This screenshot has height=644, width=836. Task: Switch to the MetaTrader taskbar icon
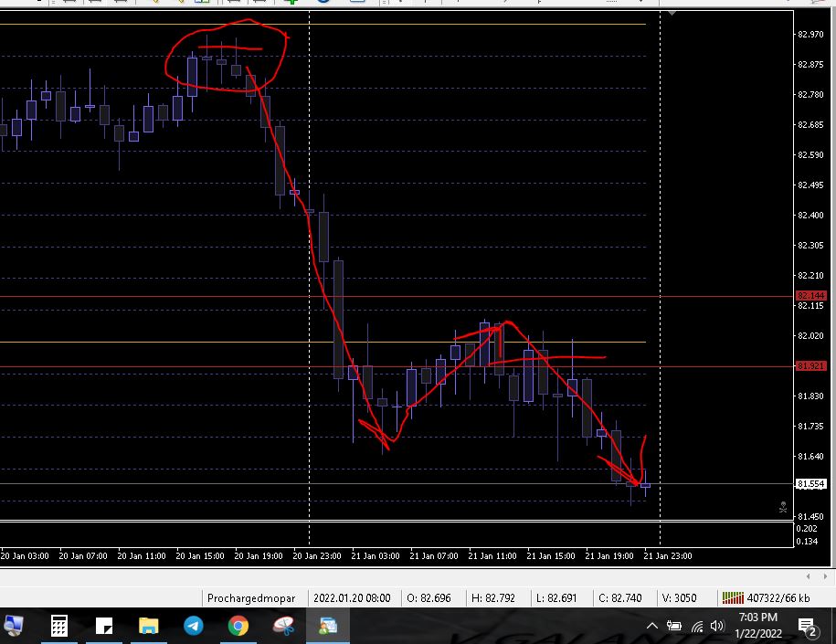coord(328,626)
